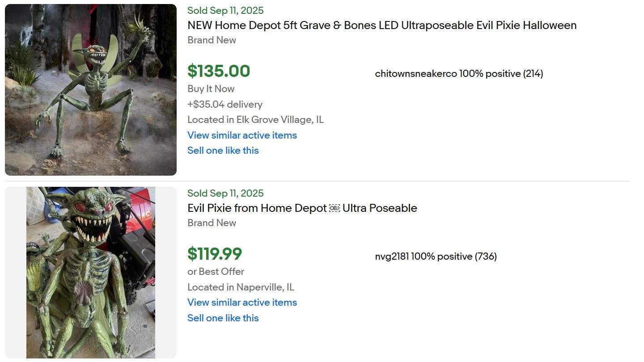Image resolution: width=644 pixels, height=362 pixels.
Task: Open the Grave & Bones Evil Pixie listing title
Action: (x=381, y=25)
